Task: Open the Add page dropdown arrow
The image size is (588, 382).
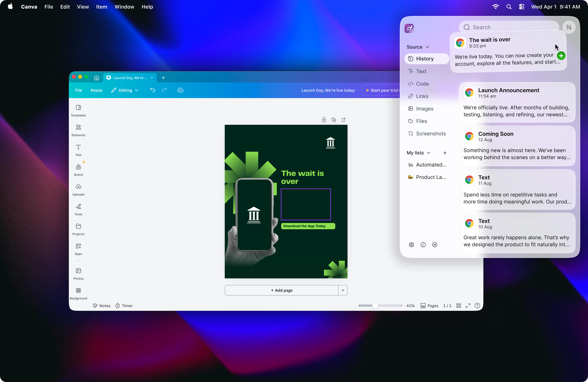Action: click(x=343, y=290)
